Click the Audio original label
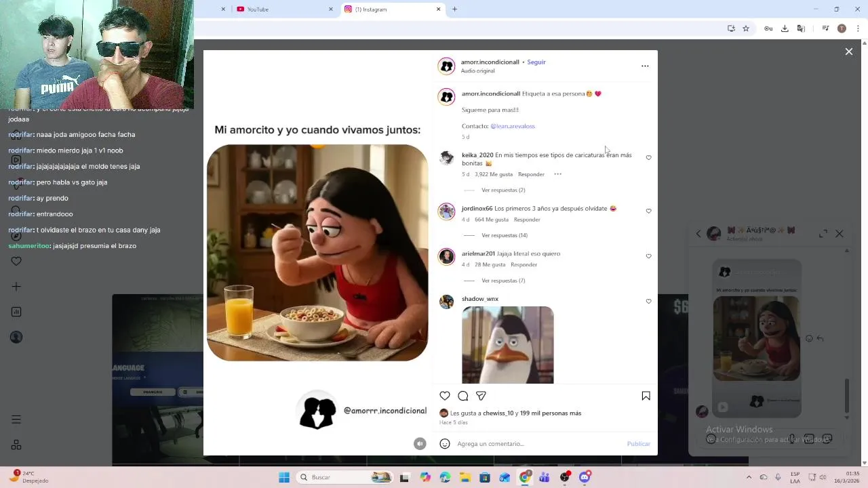This screenshot has width=868, height=488. 477,71
